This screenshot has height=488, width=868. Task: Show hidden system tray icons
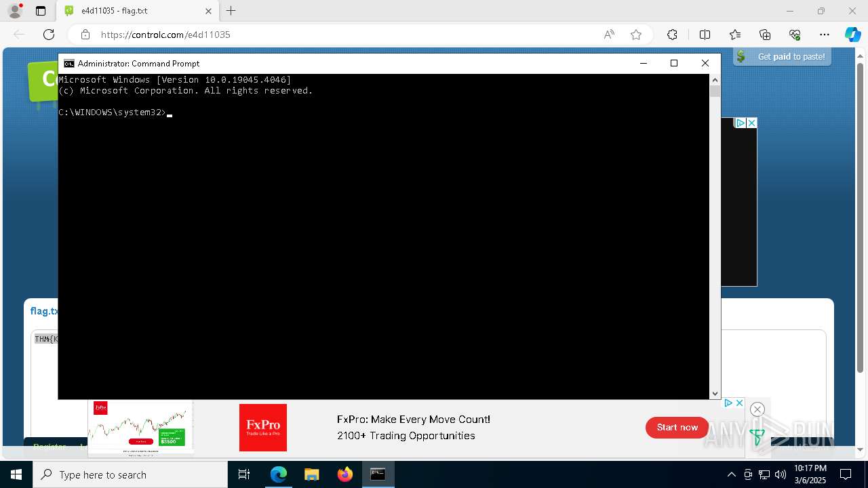(731, 474)
